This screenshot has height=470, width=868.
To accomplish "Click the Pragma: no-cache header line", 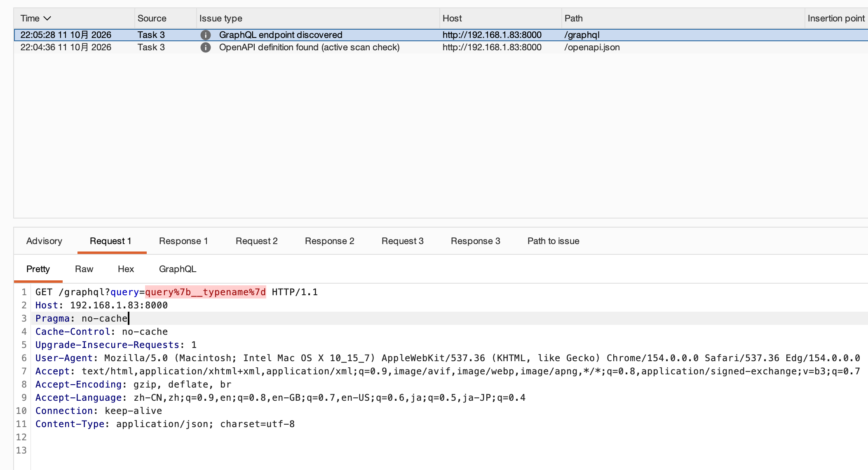I will (x=82, y=319).
